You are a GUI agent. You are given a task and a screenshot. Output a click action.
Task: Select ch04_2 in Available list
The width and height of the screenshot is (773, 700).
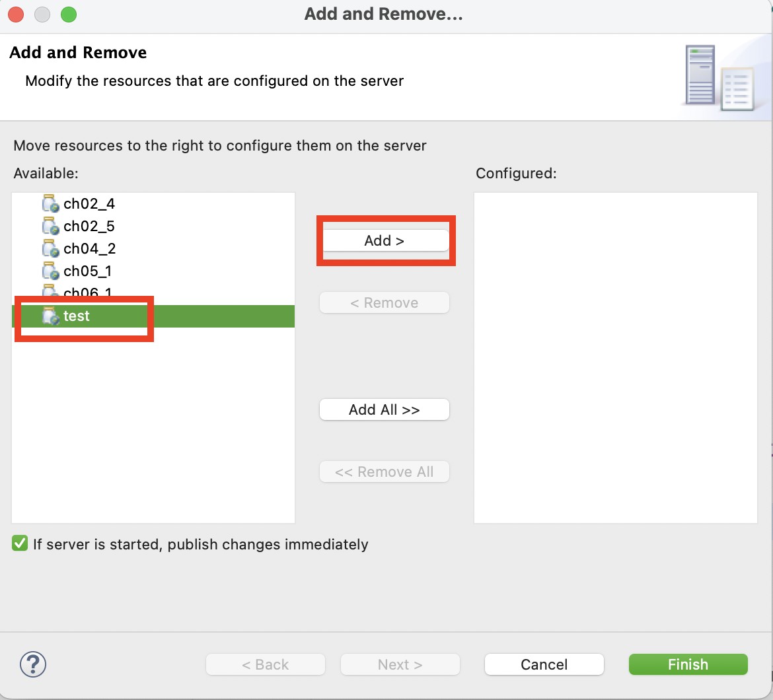point(89,249)
